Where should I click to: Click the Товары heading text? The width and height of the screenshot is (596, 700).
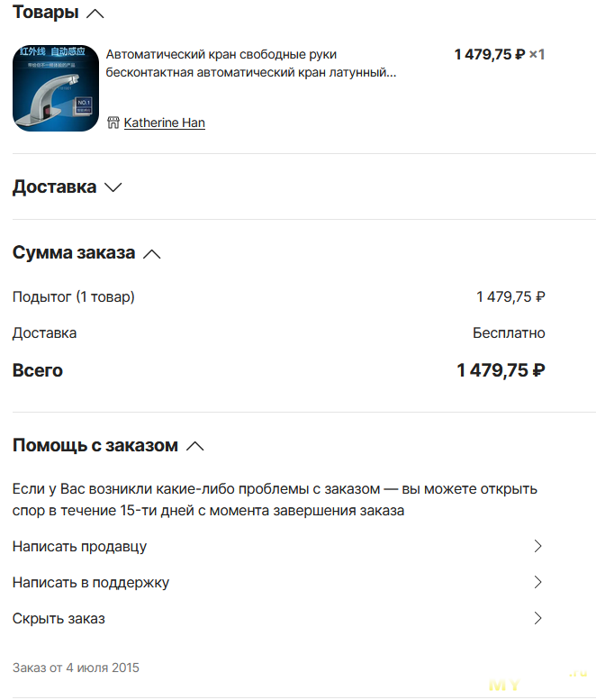[x=46, y=12]
